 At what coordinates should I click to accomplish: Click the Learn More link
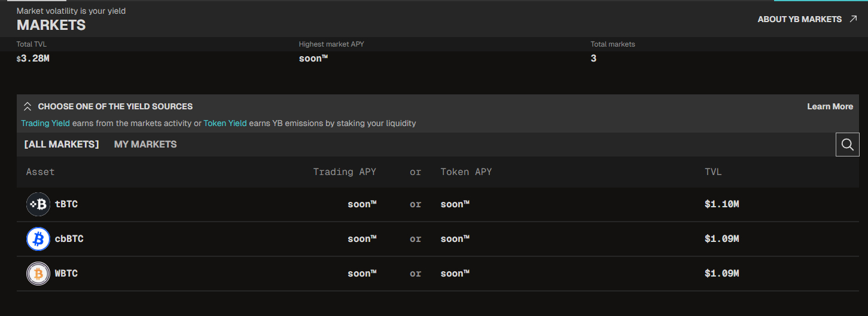[830, 106]
